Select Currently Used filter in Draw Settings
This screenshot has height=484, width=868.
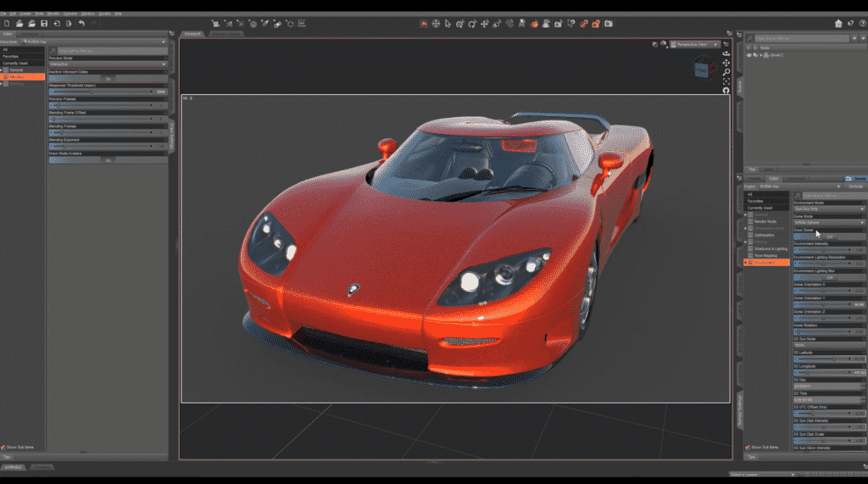coord(22,63)
